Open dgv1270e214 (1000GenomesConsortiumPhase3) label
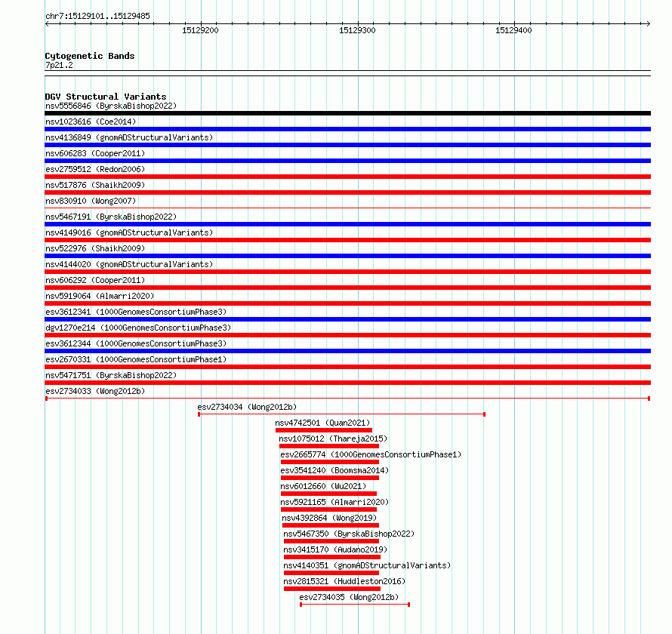Image resolution: width=672 pixels, height=634 pixels. [x=138, y=328]
